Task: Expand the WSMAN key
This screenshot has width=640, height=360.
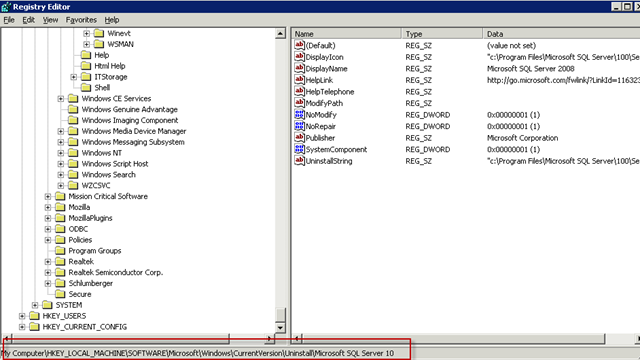Action: pos(87,44)
